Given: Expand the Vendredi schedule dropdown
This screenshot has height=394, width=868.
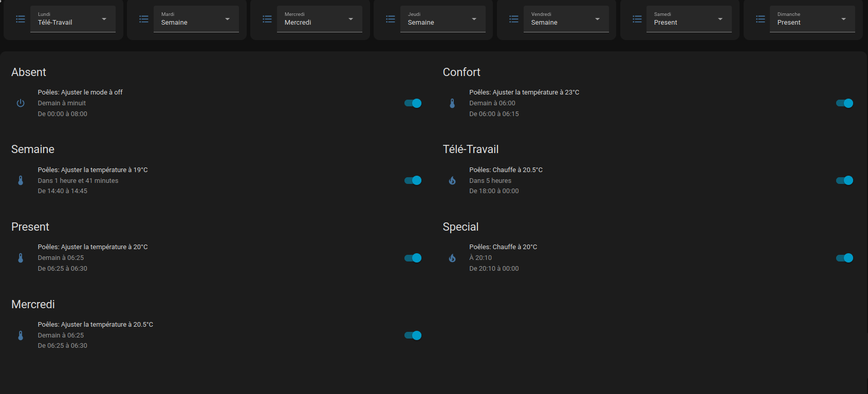Looking at the screenshot, I should [x=566, y=19].
